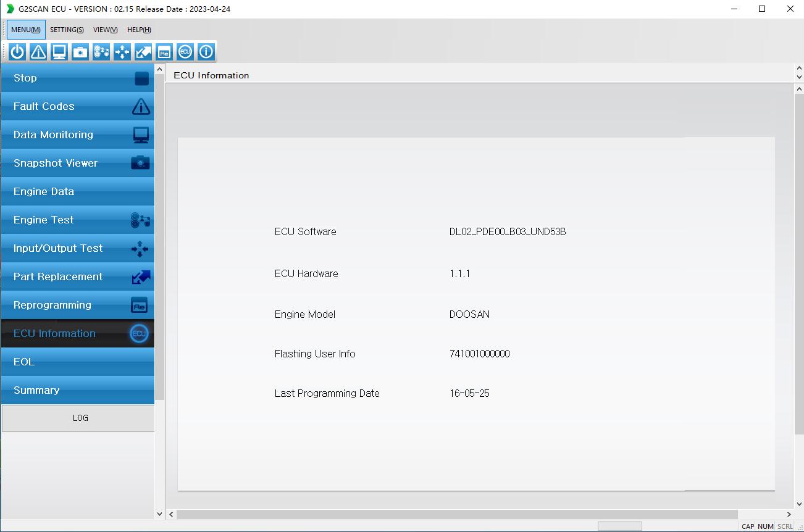Open Fault Codes from sidebar
Image resolution: width=804 pixels, height=532 pixels.
click(78, 106)
